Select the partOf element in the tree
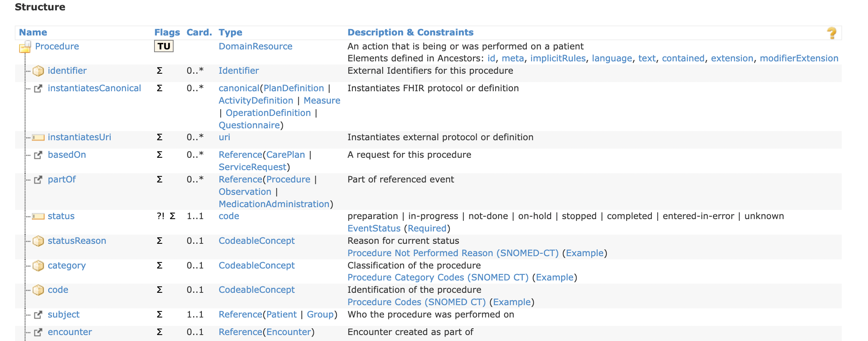Image resolution: width=868 pixels, height=341 pixels. tap(62, 179)
